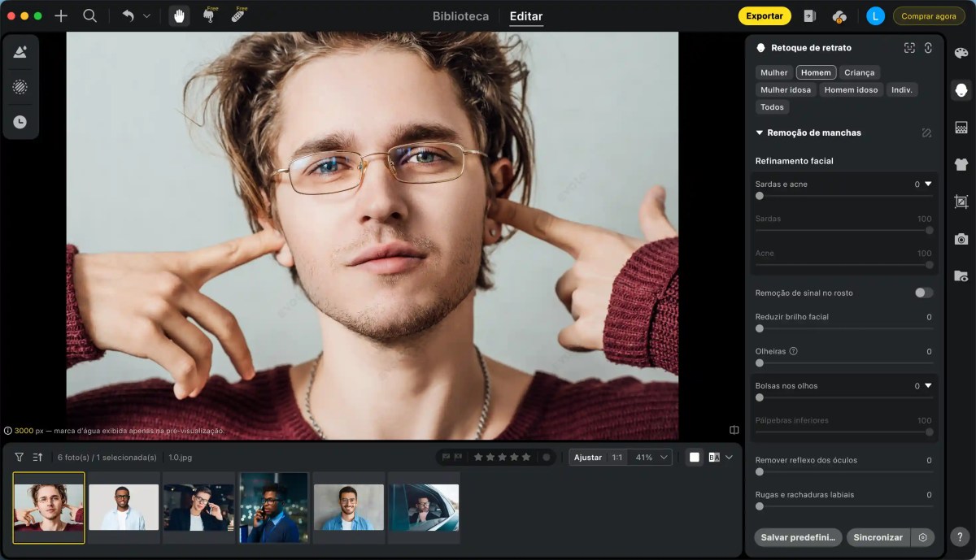Enable Remoção de sinal no rosto
Screen dimensions: 976x560
tap(923, 293)
